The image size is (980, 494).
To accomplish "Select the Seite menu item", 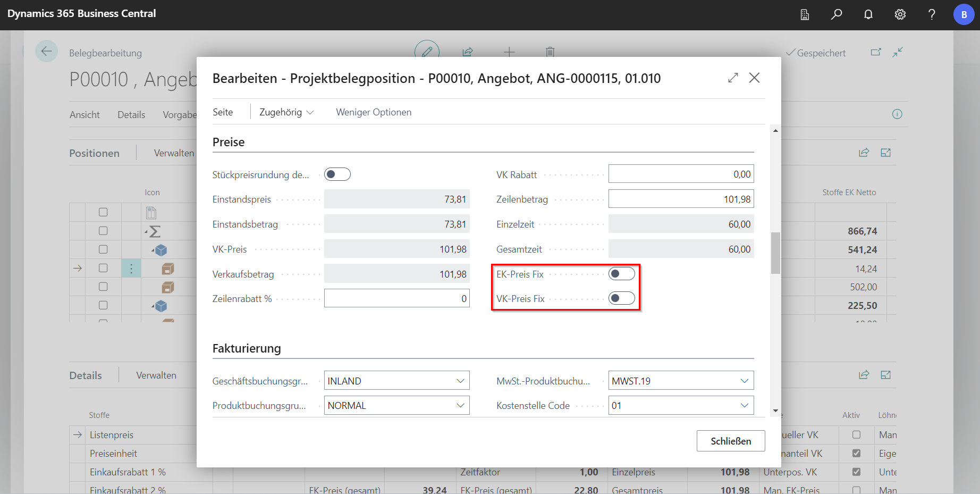I will [x=223, y=112].
